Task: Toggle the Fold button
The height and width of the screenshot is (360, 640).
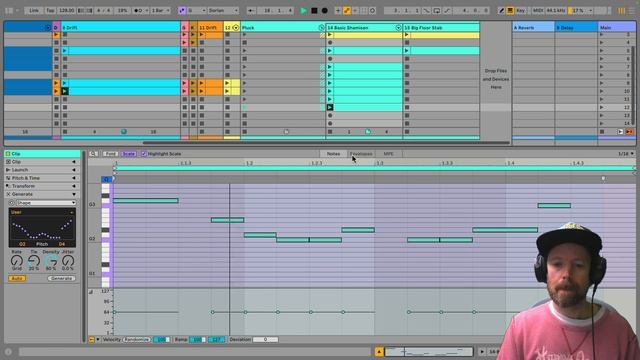Action: (110, 154)
